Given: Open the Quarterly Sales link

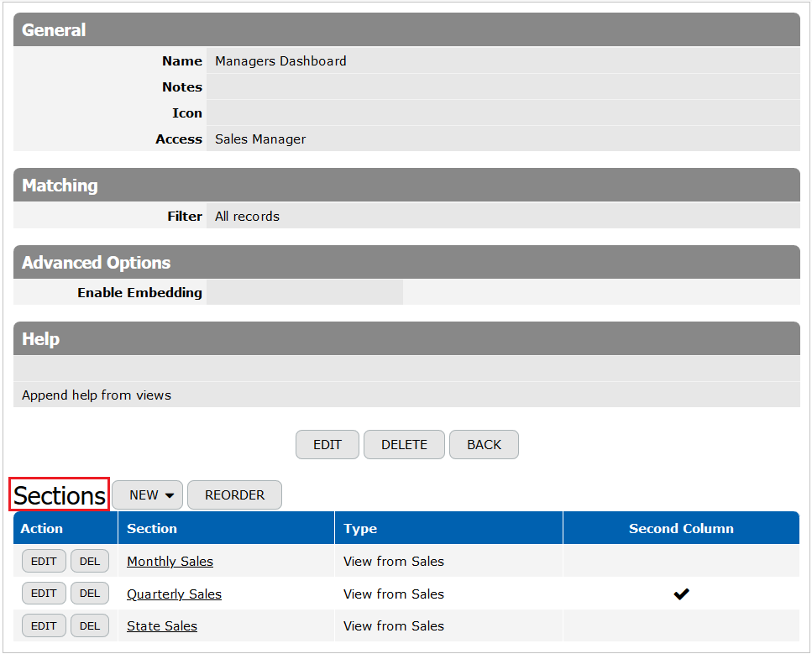Looking at the screenshot, I should click(x=174, y=594).
